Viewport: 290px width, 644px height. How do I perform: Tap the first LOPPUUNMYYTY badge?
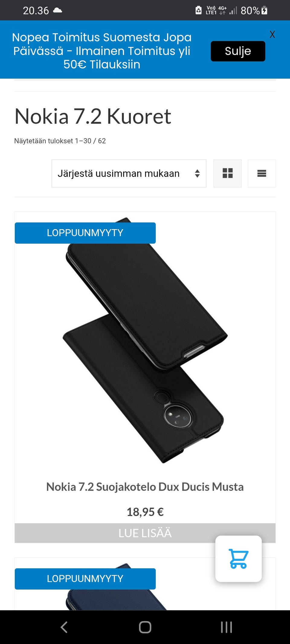point(85,233)
